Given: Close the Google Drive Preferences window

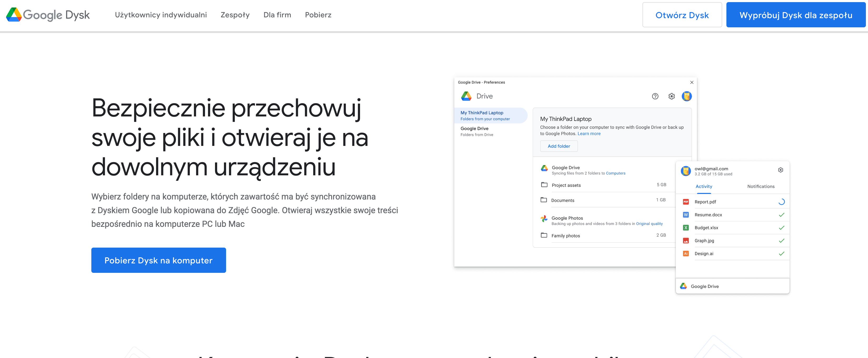Looking at the screenshot, I should click(x=692, y=83).
